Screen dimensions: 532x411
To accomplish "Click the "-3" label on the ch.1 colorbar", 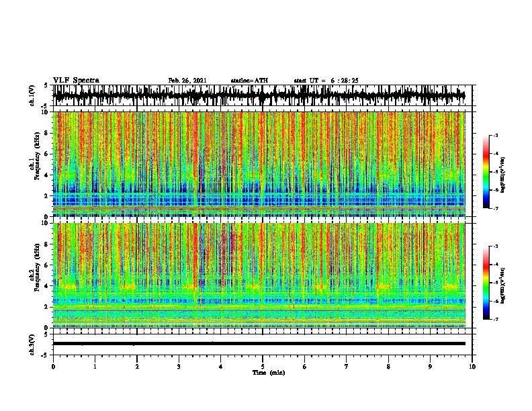I will pyautogui.click(x=496, y=135).
